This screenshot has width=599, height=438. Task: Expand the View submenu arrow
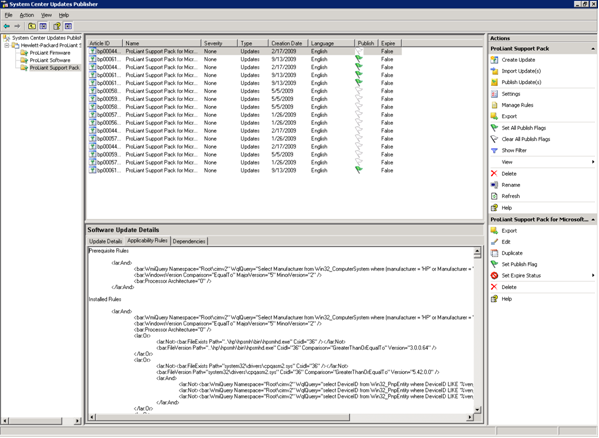[x=593, y=162]
